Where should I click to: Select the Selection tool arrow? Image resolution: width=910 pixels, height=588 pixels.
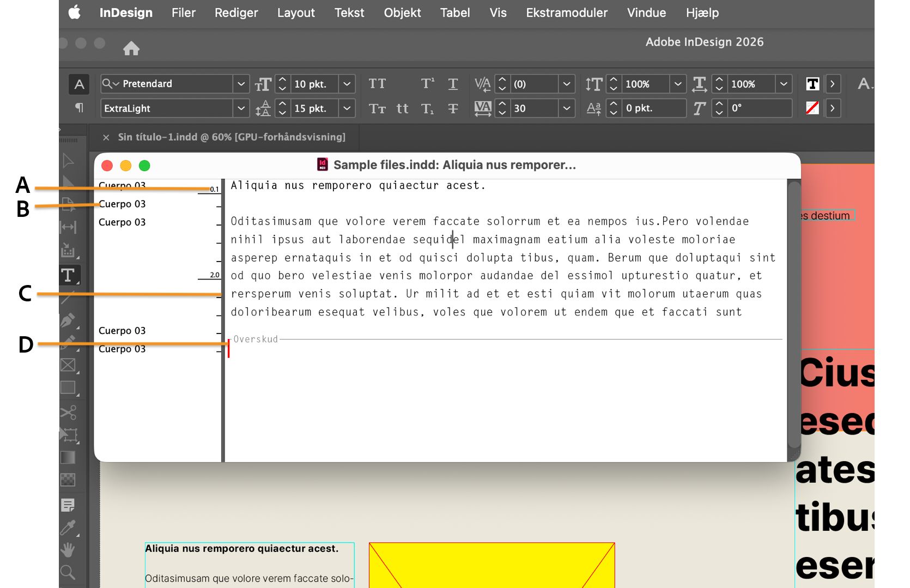(68, 161)
